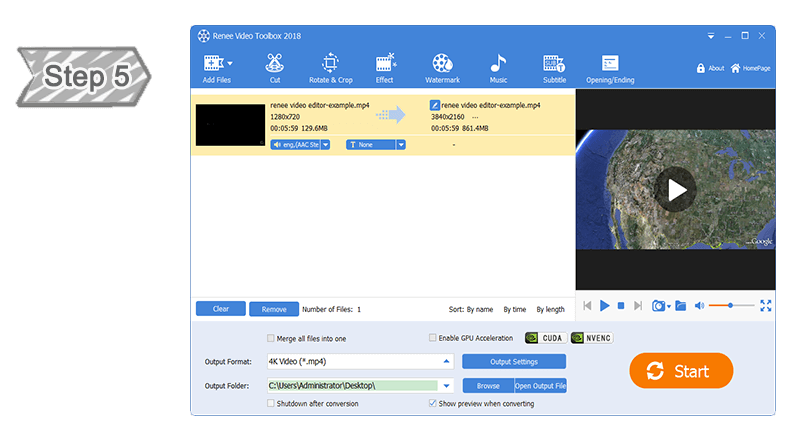Enable GPU Acceleration checkbox
Screen dimensions: 799x437
[433, 338]
